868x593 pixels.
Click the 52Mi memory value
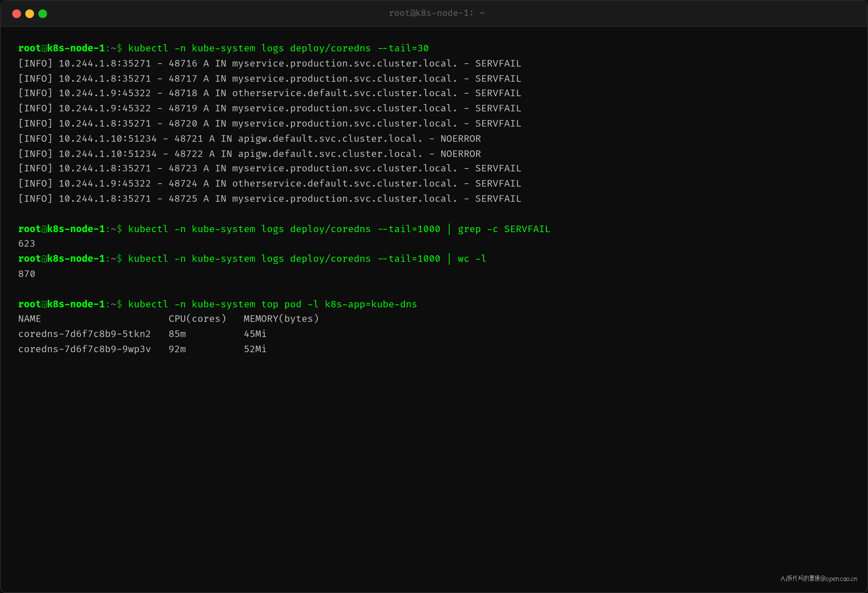(255, 349)
